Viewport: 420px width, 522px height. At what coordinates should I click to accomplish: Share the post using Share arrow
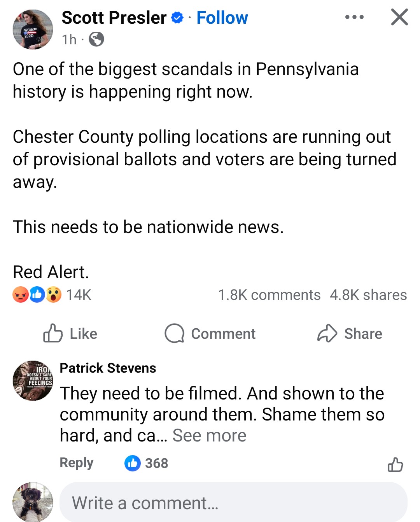click(350, 334)
